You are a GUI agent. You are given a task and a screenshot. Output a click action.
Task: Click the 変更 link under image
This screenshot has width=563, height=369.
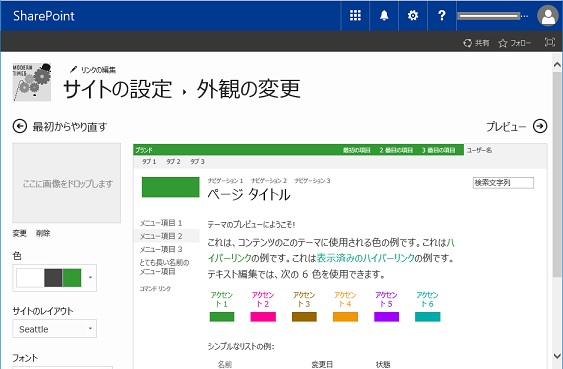(x=19, y=233)
